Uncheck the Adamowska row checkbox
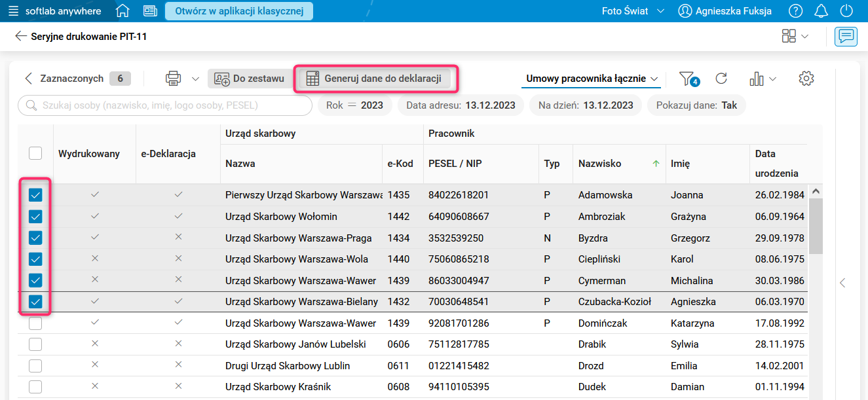The image size is (868, 400). point(35,195)
